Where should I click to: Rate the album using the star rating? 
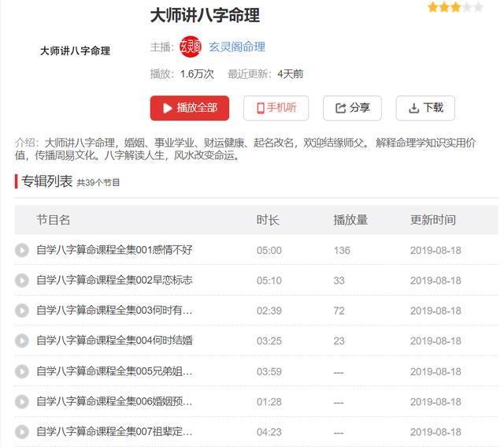(x=455, y=8)
